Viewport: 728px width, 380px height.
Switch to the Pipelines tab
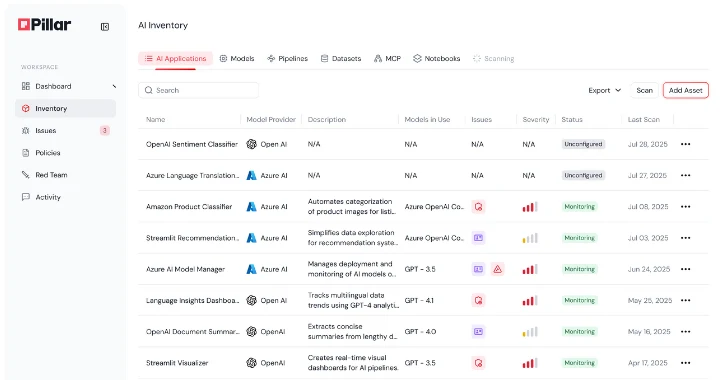click(287, 59)
